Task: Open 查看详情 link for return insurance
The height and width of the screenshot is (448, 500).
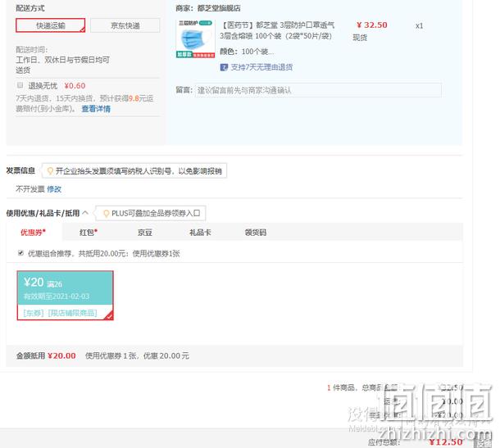Action: tap(96, 109)
